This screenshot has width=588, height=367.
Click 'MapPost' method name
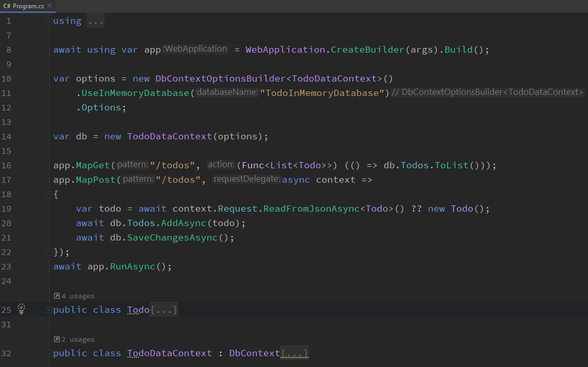96,180
